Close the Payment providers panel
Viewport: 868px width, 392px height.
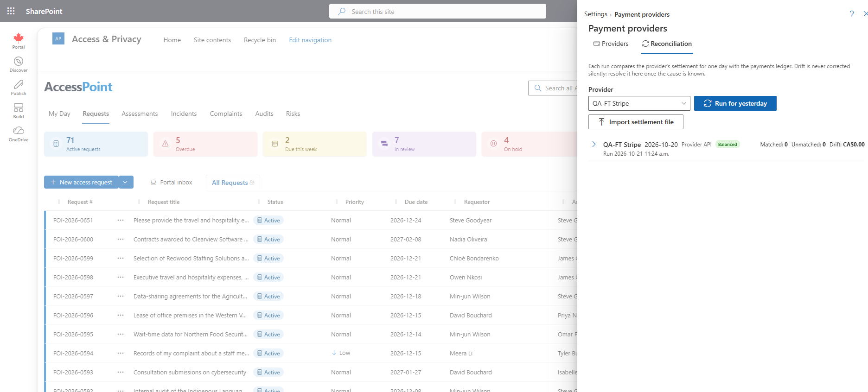point(865,14)
